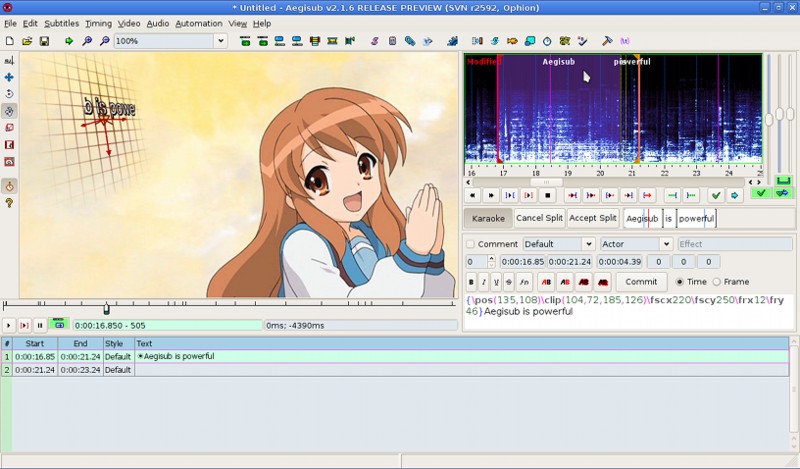Select the drag subtitles move tool
The width and height of the screenshot is (800, 469).
point(9,78)
